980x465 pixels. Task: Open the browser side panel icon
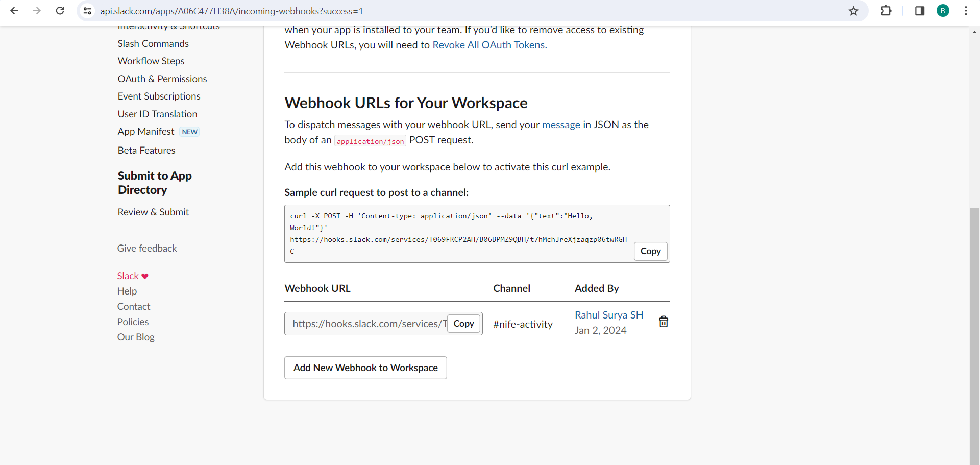pos(919,11)
